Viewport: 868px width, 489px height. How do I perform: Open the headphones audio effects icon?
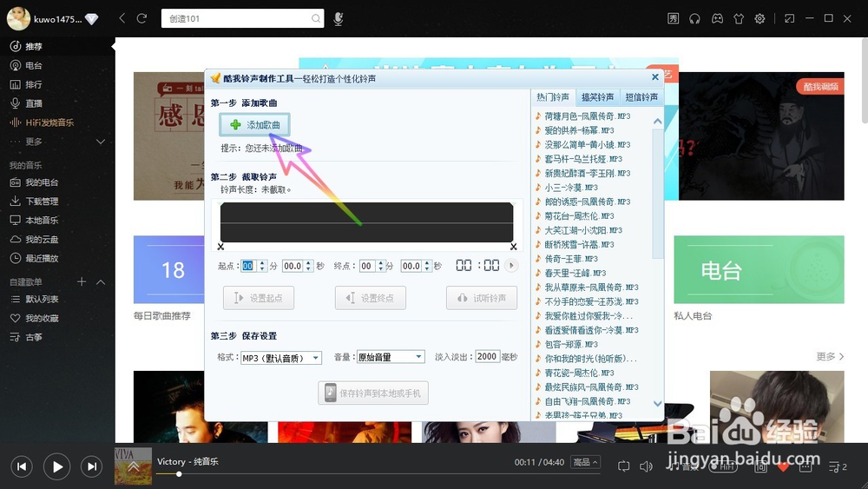[x=694, y=18]
